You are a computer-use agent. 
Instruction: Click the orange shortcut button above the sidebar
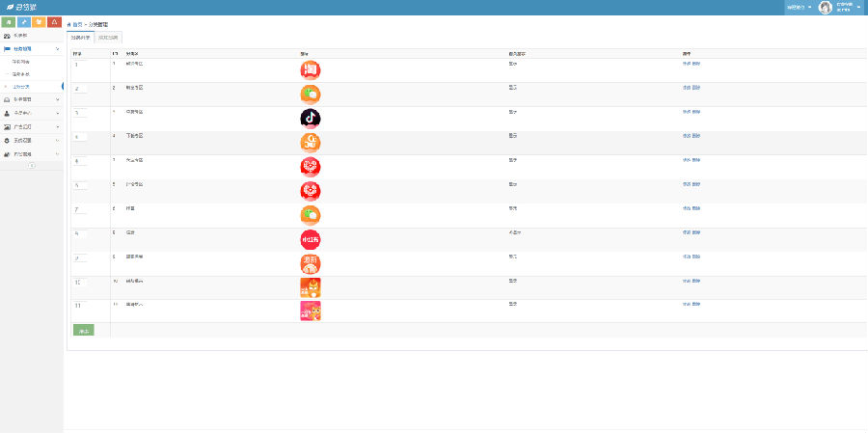click(x=39, y=22)
